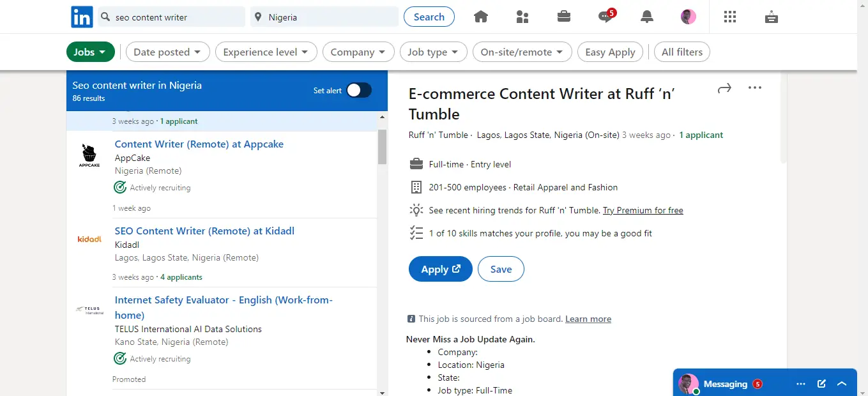Screen dimensions: 868x396
Task: Open the My Network icon
Action: pos(522,17)
